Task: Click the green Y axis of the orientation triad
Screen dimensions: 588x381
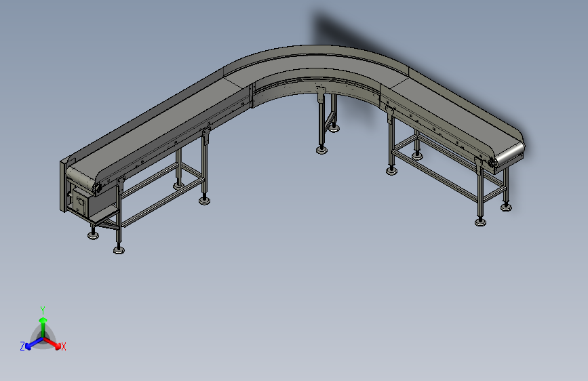Action: [43, 327]
